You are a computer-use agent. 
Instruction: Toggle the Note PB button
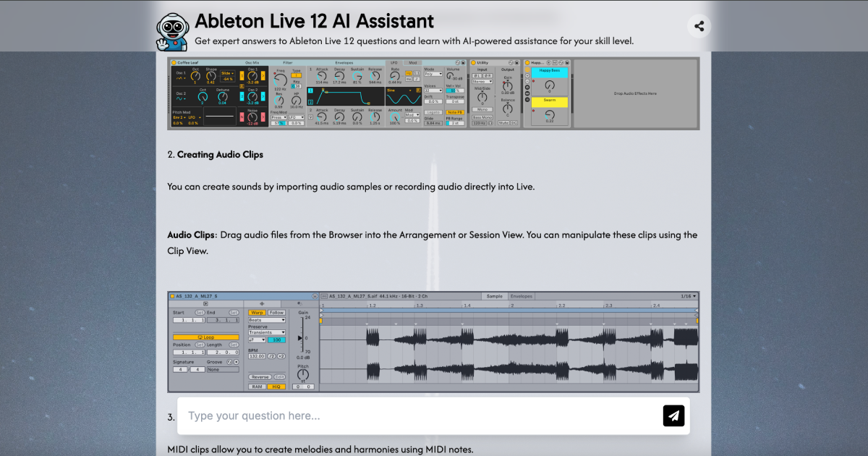455,112
